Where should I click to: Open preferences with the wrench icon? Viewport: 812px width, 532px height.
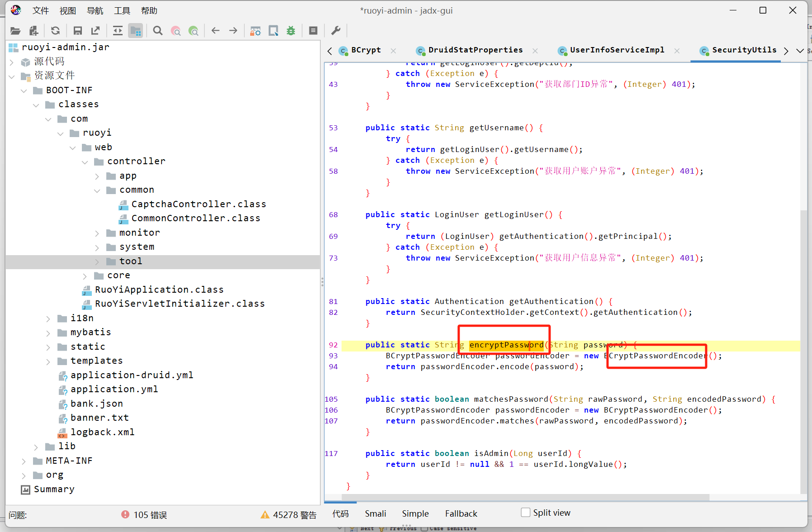click(x=336, y=31)
